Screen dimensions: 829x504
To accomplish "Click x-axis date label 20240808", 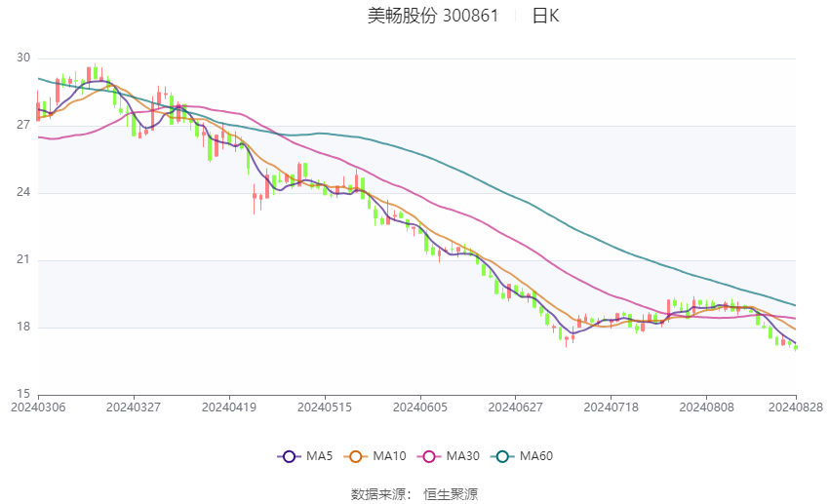I will (x=707, y=407).
